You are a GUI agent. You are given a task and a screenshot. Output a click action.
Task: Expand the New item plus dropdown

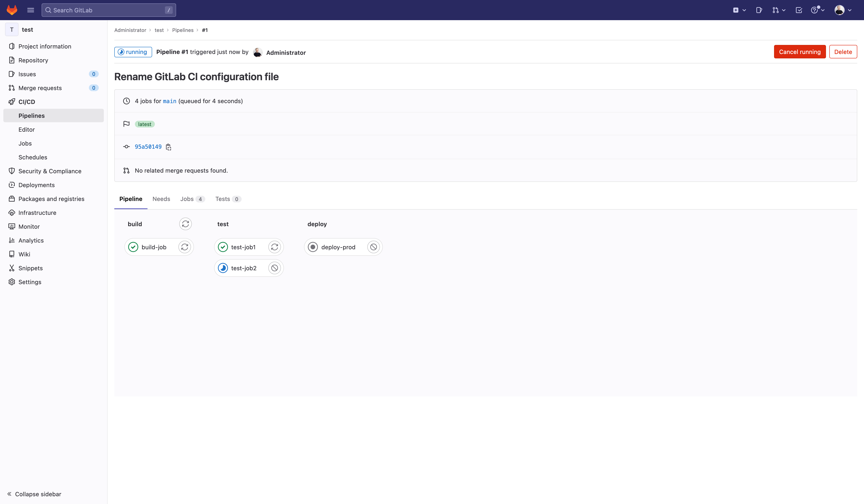739,10
